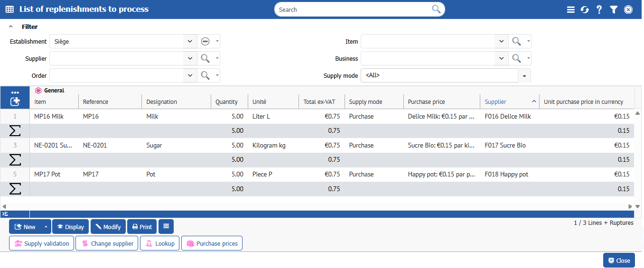Viewport: 644px width, 268px height.
Task: Click the Supply validation button
Action: pos(42,243)
